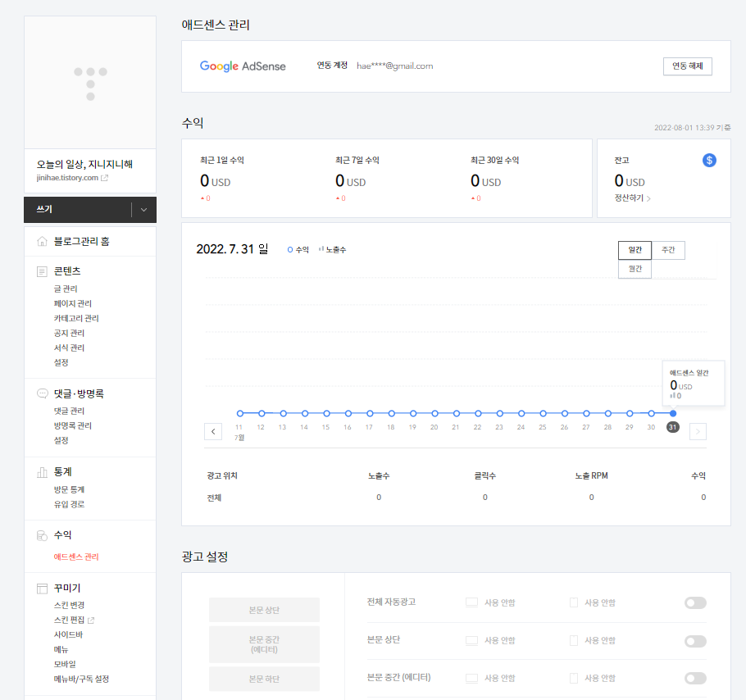746x700 pixels.
Task: Click the blog profile placeholder image
Action: click(x=90, y=82)
